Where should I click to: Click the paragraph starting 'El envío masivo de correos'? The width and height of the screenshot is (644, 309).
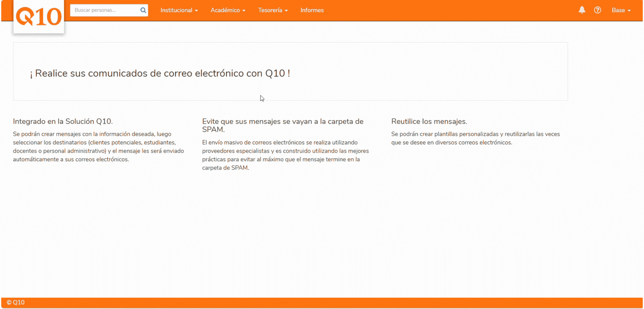(286, 155)
